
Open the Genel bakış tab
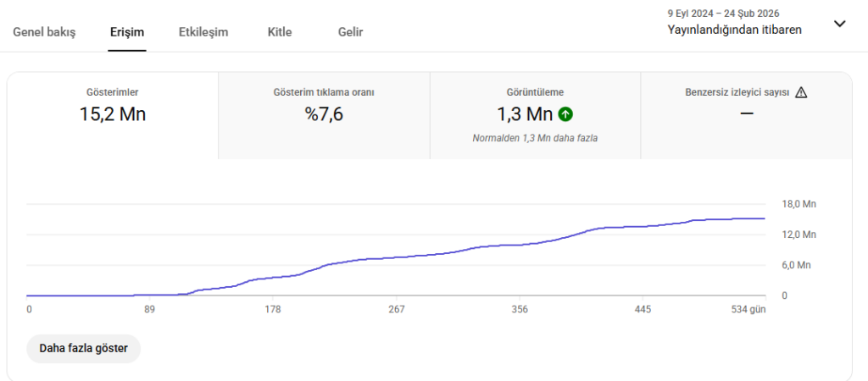44,32
